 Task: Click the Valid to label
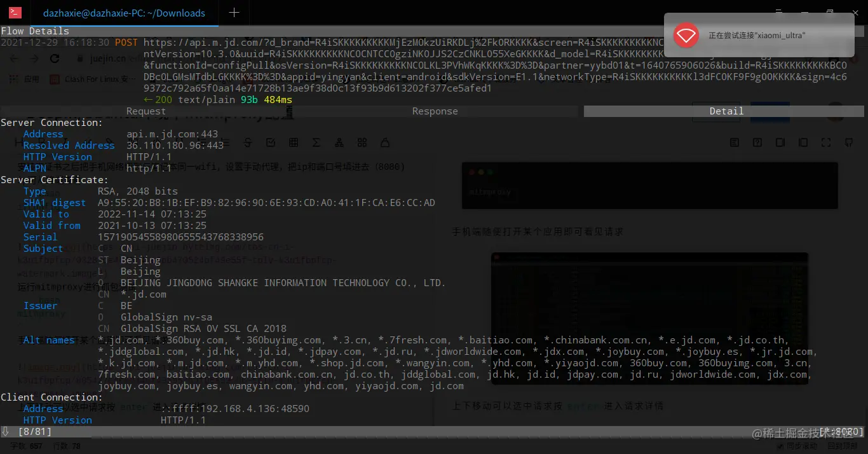click(46, 214)
